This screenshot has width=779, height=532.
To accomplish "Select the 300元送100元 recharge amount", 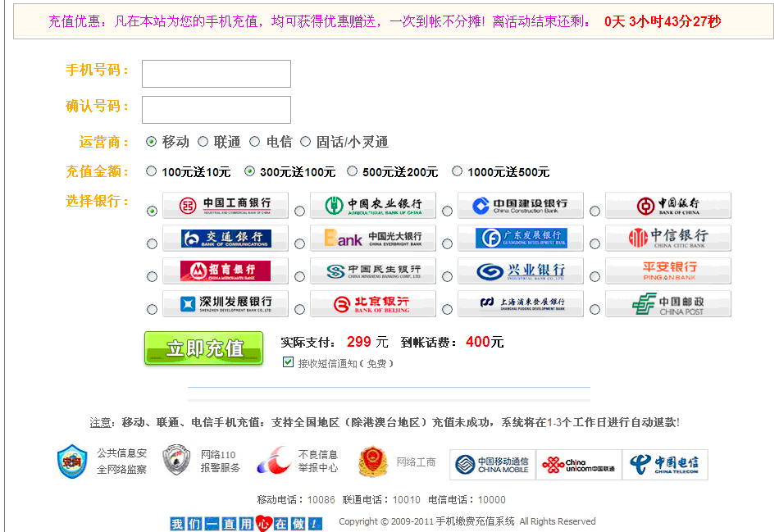I will point(249,171).
